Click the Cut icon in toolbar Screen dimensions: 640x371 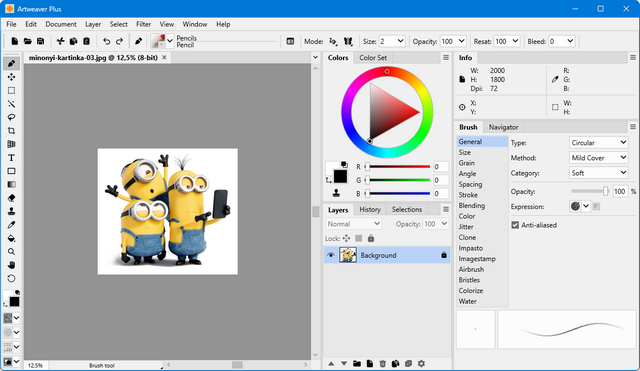coord(60,41)
